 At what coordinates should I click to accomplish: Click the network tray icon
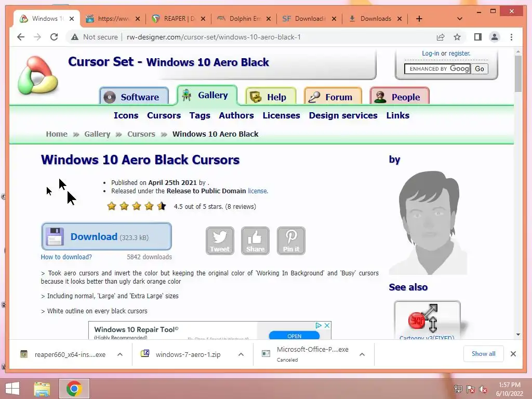(x=458, y=389)
